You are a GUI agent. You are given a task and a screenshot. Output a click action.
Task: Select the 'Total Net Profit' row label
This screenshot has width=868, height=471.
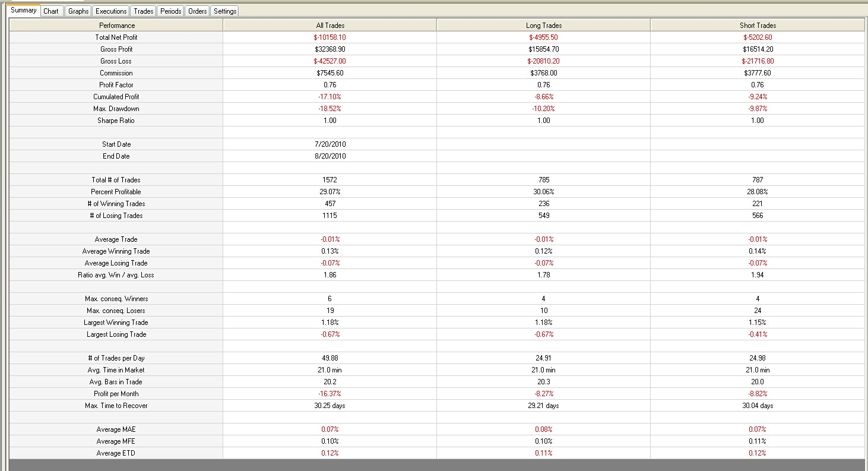pos(117,37)
